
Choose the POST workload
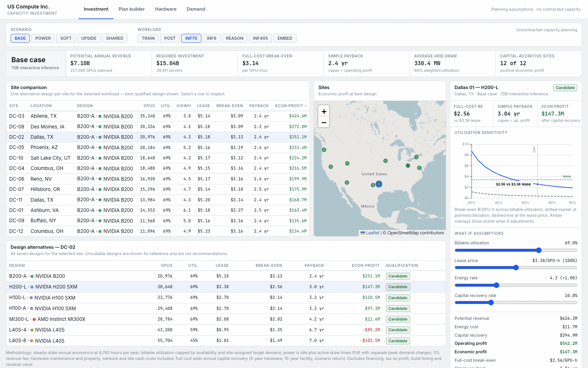pos(170,38)
